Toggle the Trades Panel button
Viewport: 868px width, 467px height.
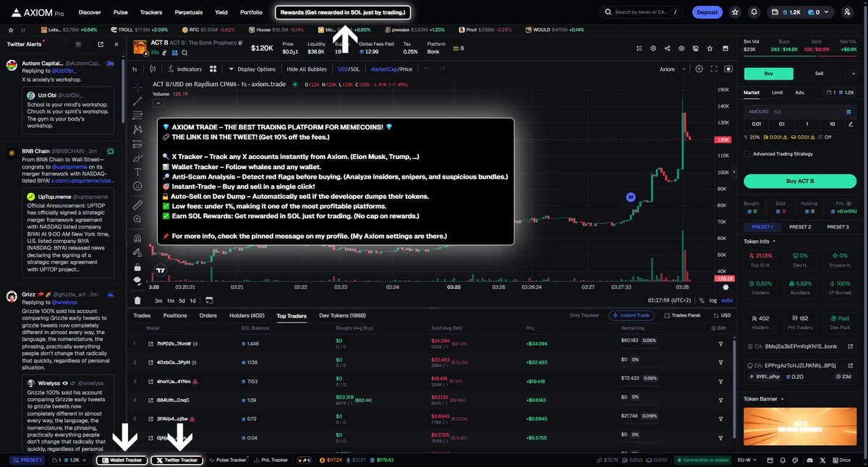(682, 315)
